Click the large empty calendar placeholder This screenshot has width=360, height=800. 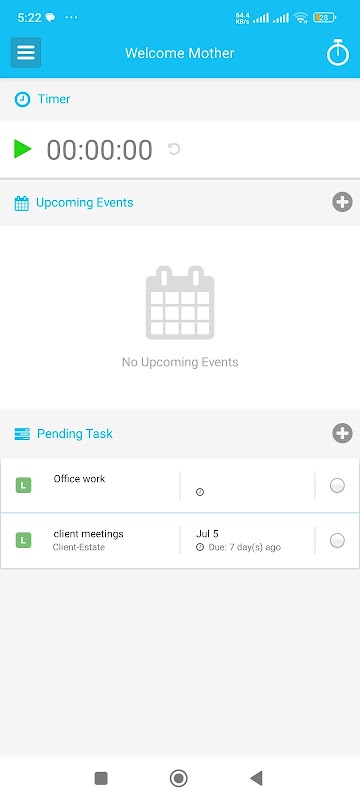tap(180, 303)
